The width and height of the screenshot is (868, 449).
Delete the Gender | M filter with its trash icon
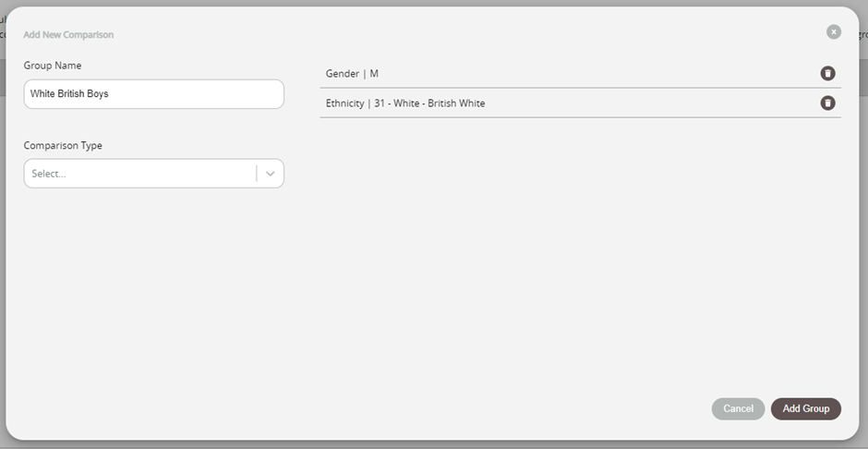click(x=827, y=74)
